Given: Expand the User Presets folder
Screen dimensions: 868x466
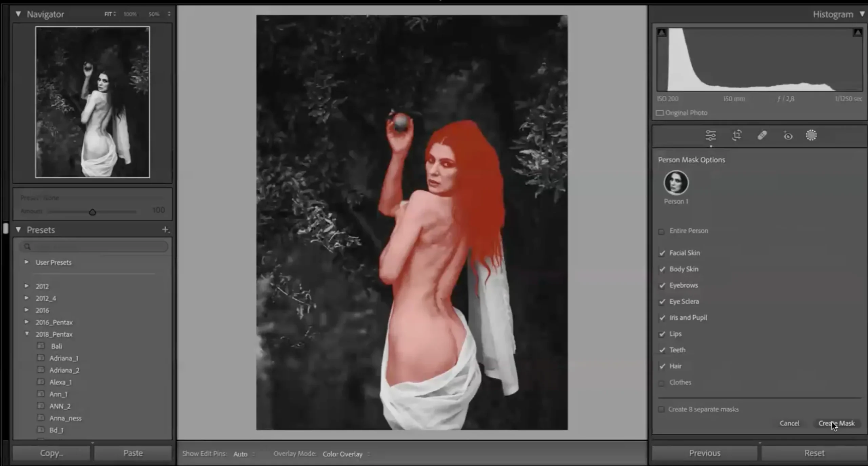Looking at the screenshot, I should (26, 262).
